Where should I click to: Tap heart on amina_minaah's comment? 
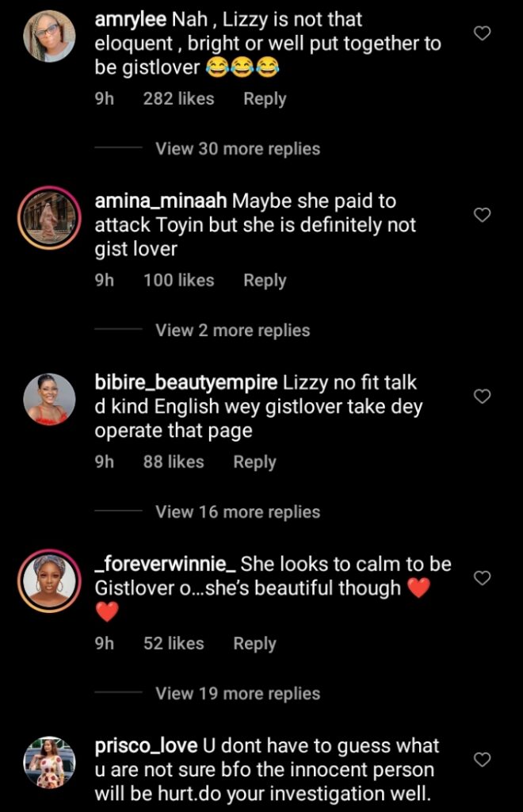click(x=482, y=215)
